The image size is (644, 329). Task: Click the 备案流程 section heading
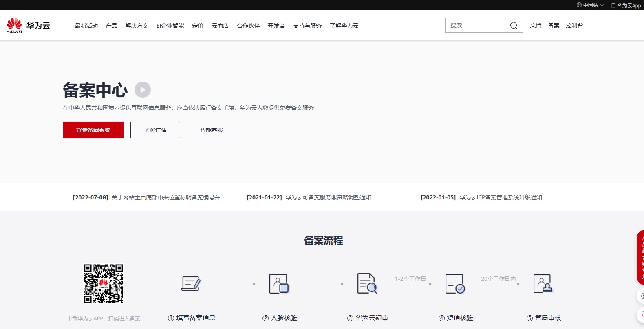tap(324, 241)
